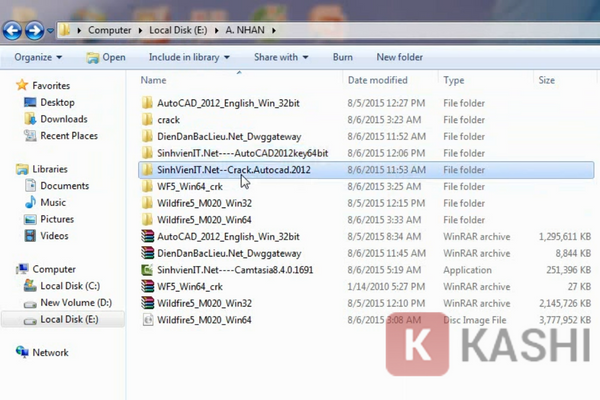The height and width of the screenshot is (400, 600).
Task: Click folder icon of Wildfire5_M020_Win32 folder
Action: click(x=147, y=203)
